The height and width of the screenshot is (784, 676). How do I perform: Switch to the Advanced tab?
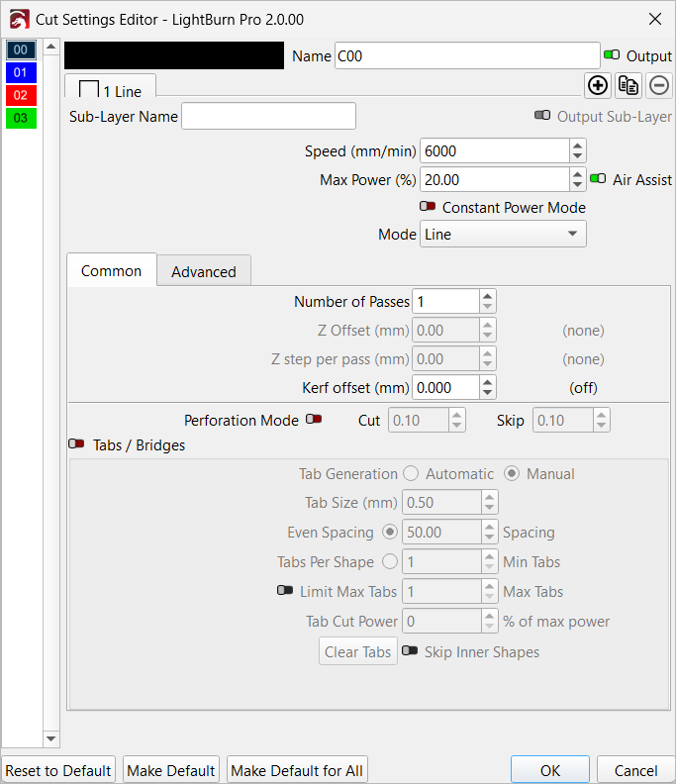[x=204, y=271]
